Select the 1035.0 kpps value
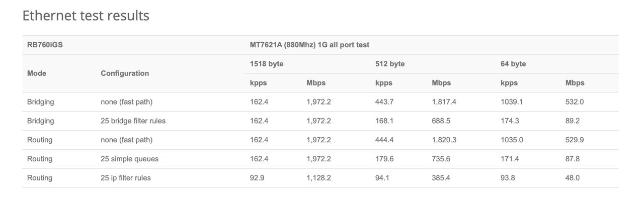644x197 pixels. click(512, 140)
